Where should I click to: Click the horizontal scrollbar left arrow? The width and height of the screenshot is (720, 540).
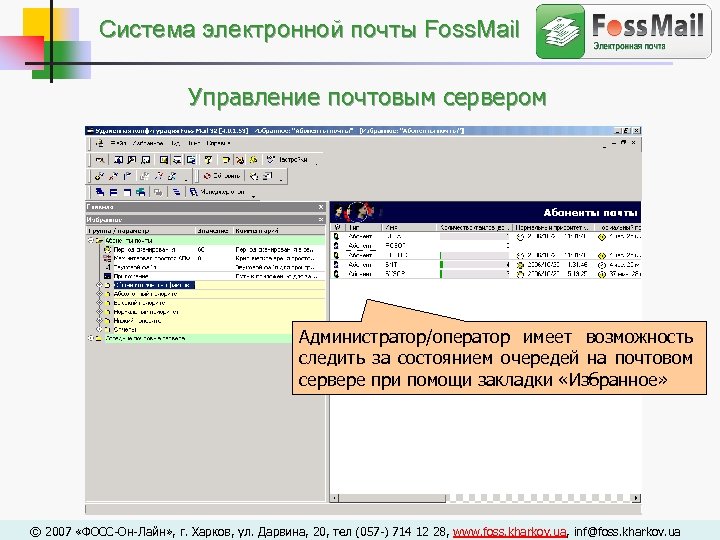click(335, 498)
